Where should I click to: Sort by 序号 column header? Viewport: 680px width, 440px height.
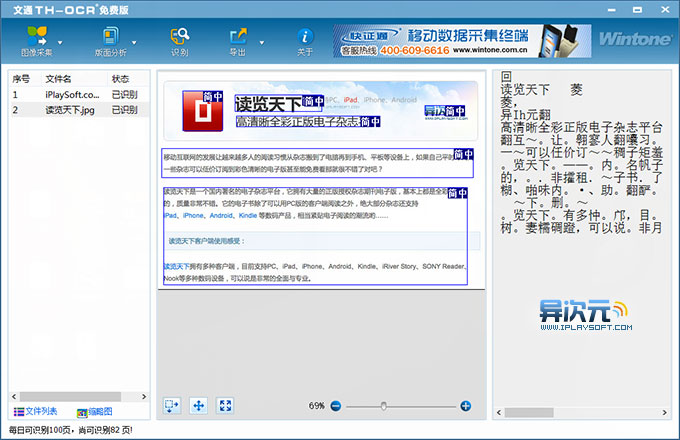21,79
